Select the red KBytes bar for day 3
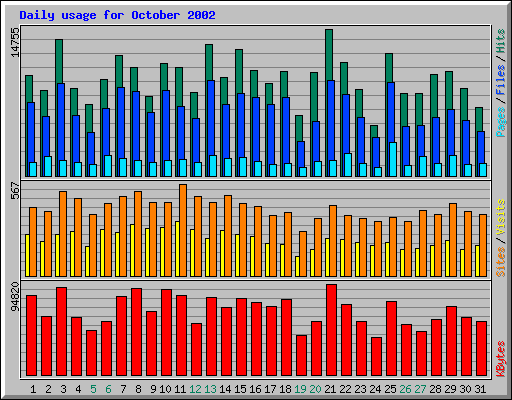This screenshot has height=400, width=512. (61, 331)
